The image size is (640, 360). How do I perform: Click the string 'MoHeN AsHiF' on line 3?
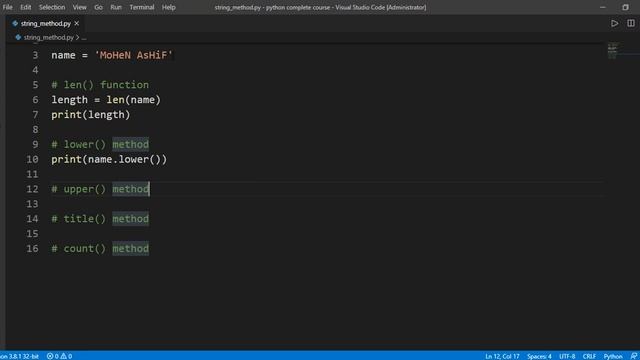(x=134, y=55)
